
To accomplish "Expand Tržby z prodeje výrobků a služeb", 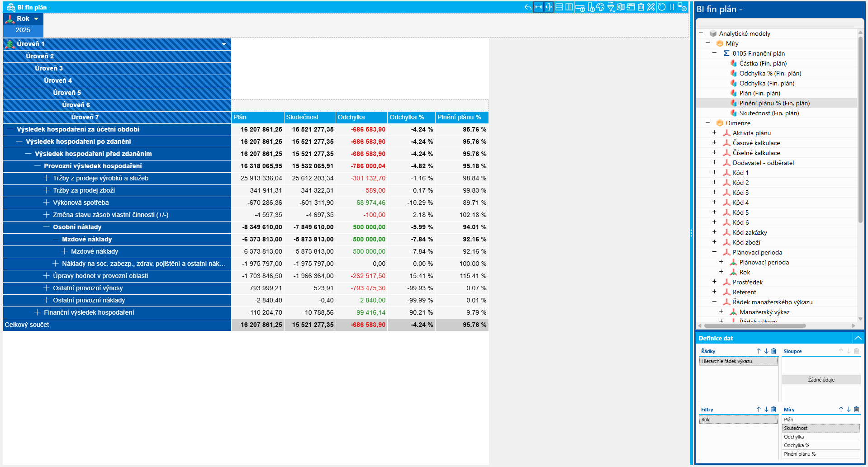I will point(46,178).
